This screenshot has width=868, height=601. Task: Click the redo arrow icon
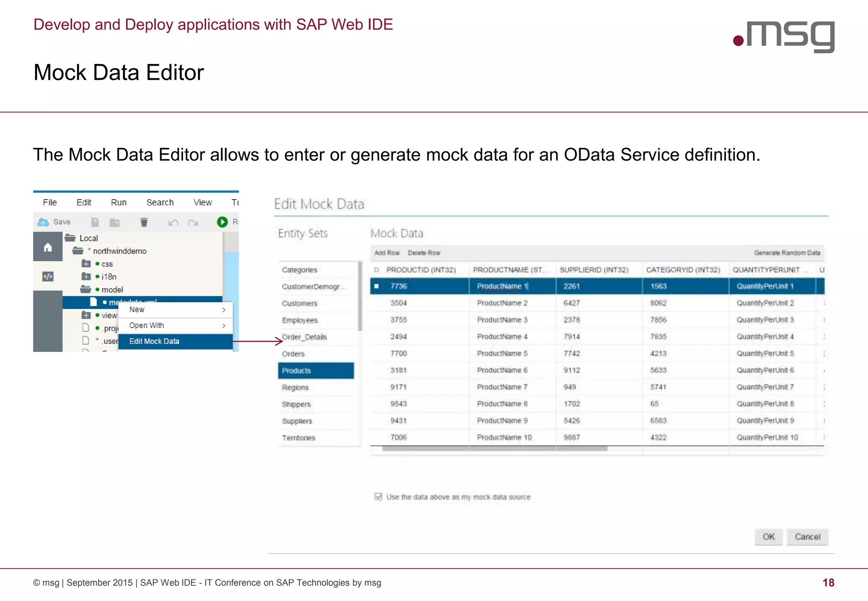tap(193, 223)
